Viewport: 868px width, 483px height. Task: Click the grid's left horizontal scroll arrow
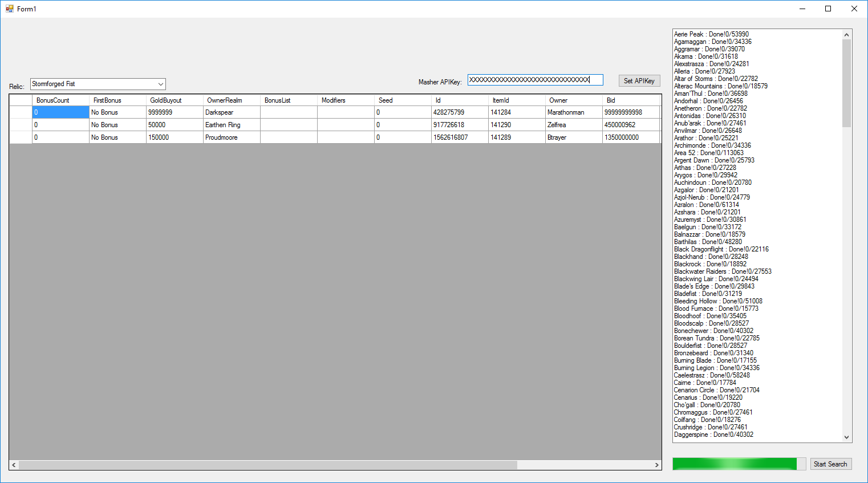coord(14,465)
